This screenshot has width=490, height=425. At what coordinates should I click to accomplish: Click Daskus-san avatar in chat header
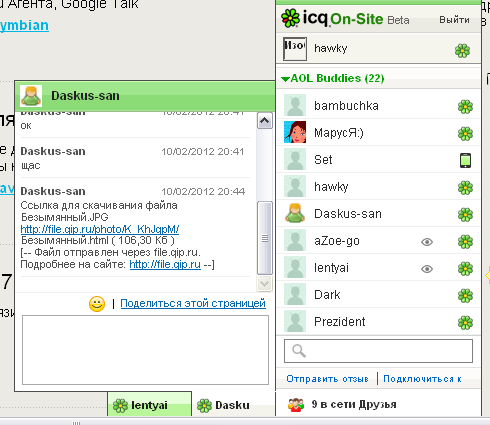(x=31, y=96)
